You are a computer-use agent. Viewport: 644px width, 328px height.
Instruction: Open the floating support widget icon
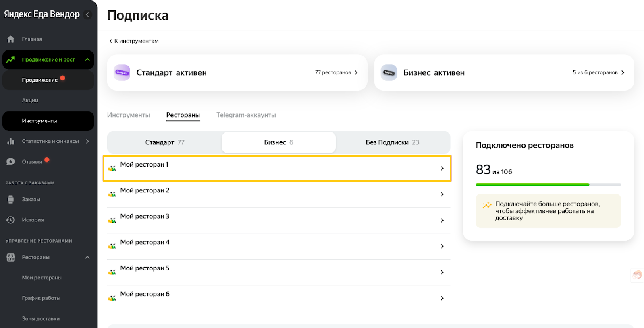[637, 275]
